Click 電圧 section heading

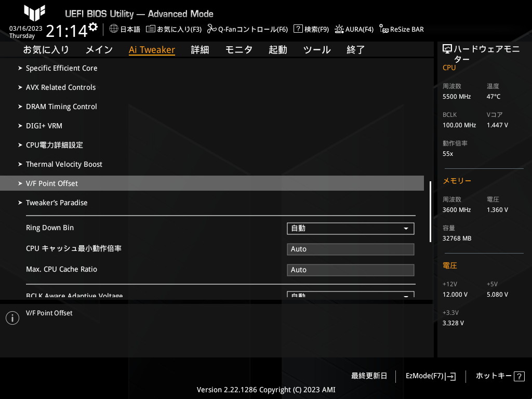click(x=449, y=265)
